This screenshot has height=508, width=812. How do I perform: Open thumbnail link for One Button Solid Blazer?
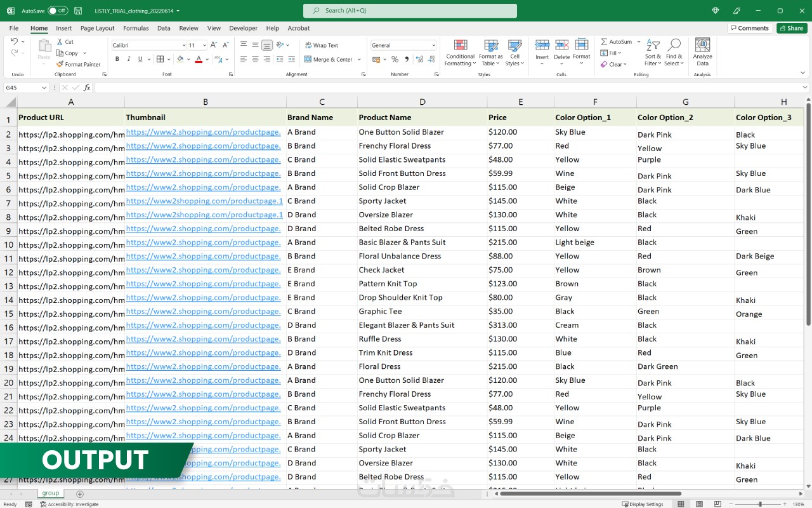[203, 132]
